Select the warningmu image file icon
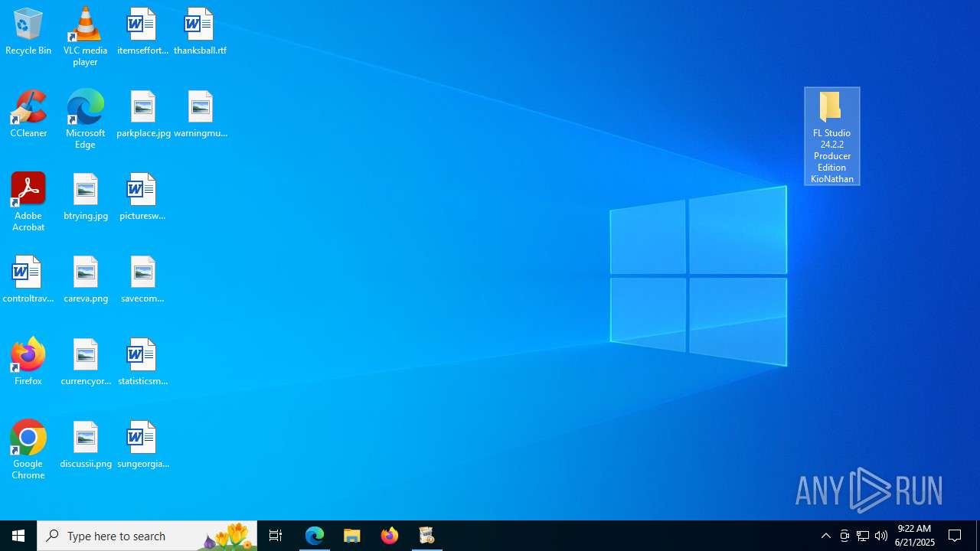 (201, 115)
